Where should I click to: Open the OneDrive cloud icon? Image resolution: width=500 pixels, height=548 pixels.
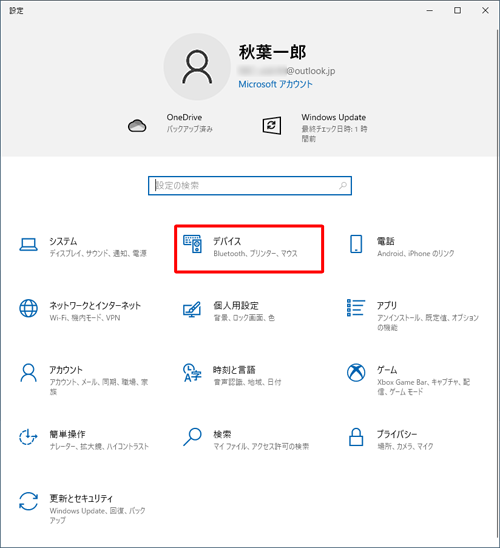pos(137,125)
